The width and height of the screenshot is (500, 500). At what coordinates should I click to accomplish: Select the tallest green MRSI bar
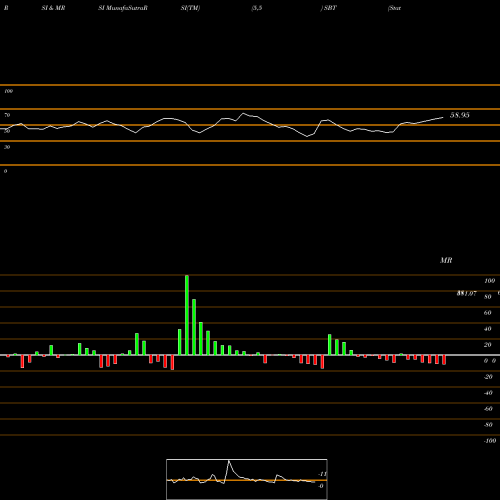point(187,315)
